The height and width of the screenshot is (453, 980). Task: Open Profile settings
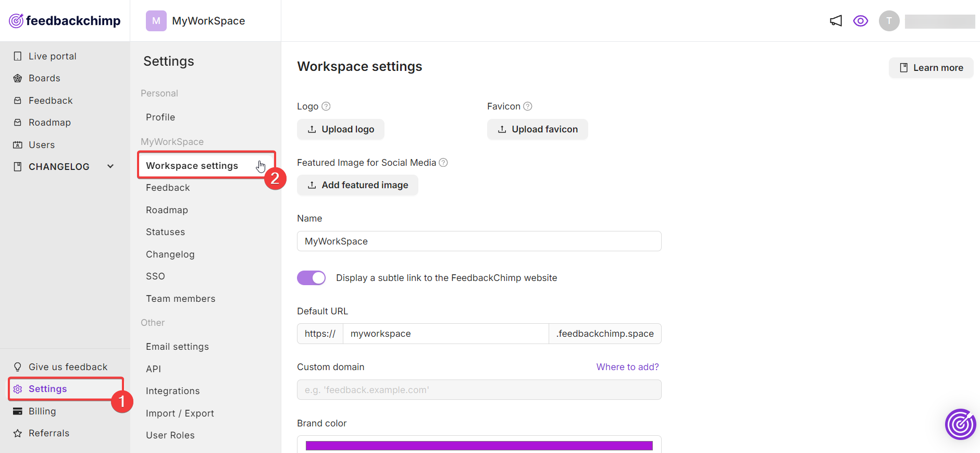(x=160, y=117)
